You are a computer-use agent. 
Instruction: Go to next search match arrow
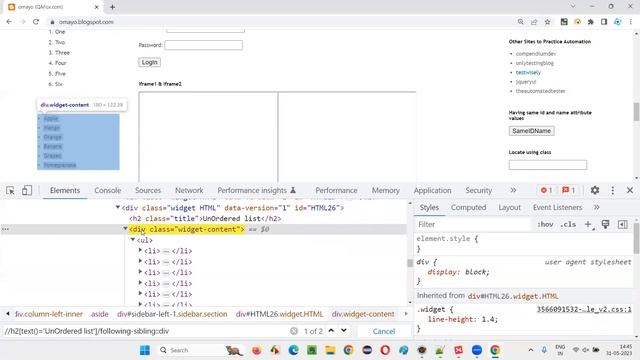tap(344, 331)
